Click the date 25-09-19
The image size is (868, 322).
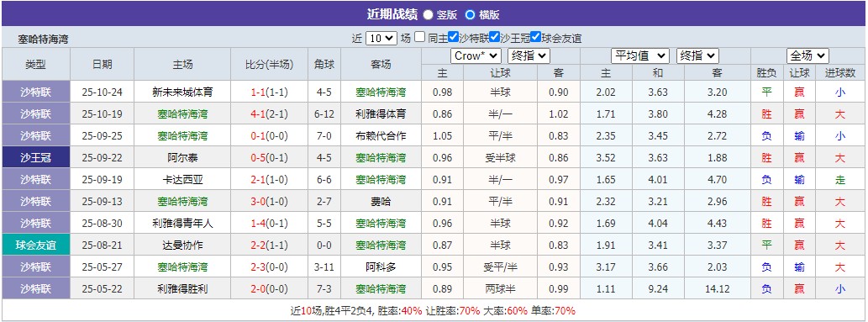(103, 180)
